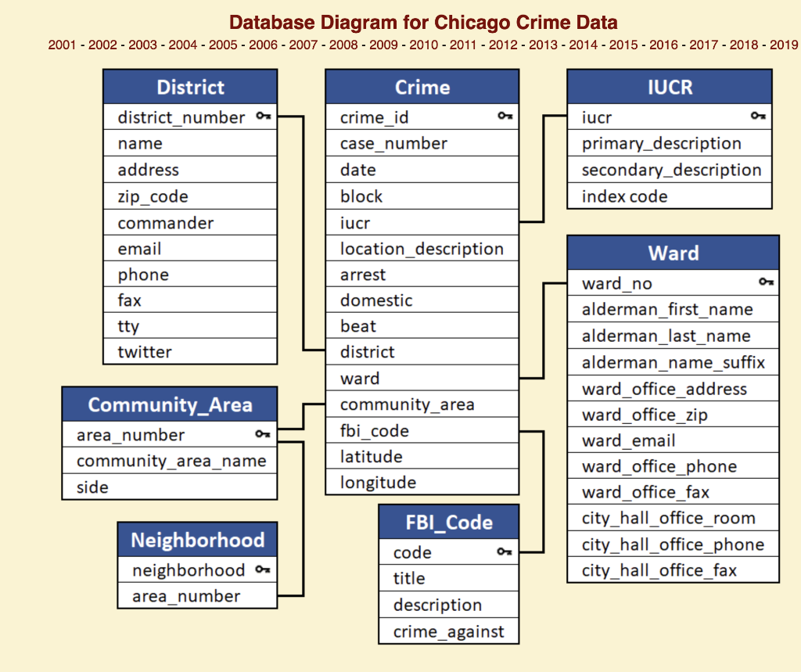Image resolution: width=801 pixels, height=672 pixels.
Task: Follow the 2012 year link
Action: coord(503,45)
